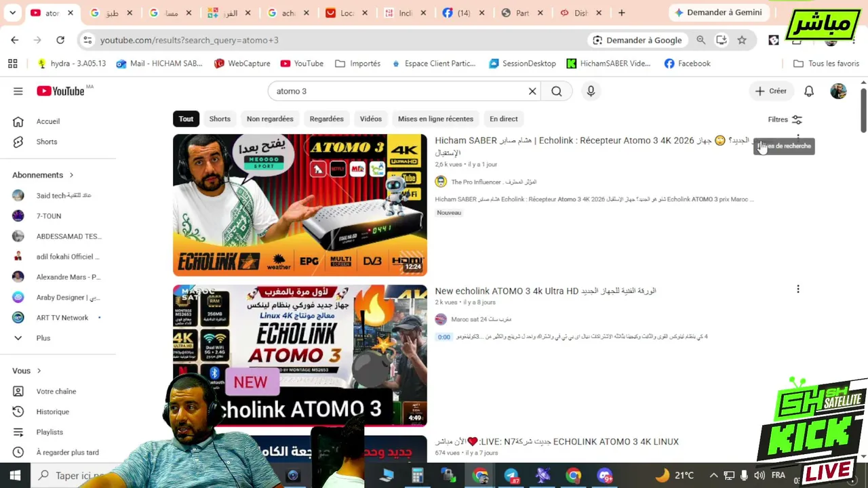Click the Créer button

click(x=771, y=91)
